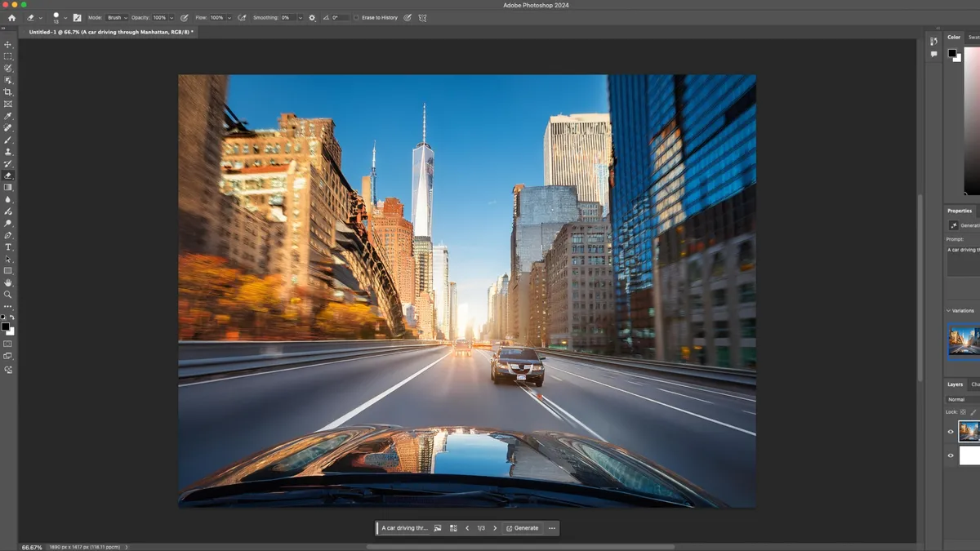Activate the Zoom tool in toolbar
Screen dimensions: 980x551
[8, 295]
